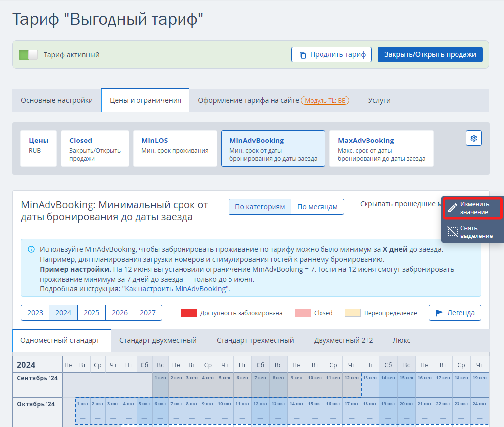Click the info icon in blue notice
Viewport: 504px width, 427px height.
(31, 249)
